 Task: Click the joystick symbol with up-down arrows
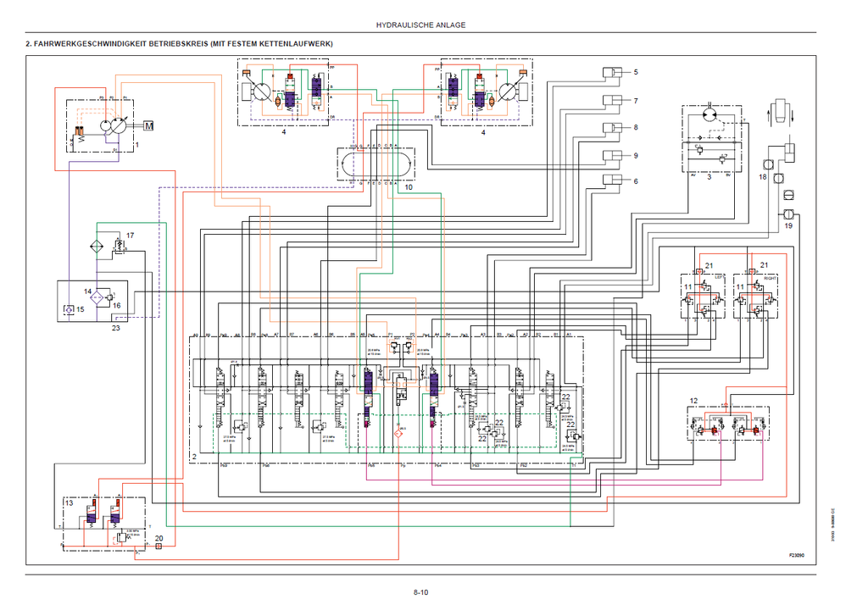pyautogui.click(x=781, y=111)
